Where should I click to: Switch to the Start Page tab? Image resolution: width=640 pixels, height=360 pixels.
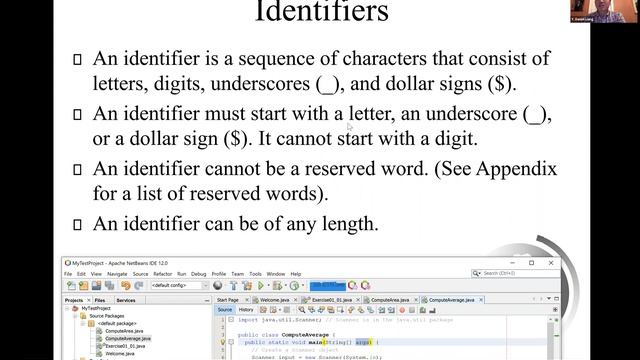[228, 300]
